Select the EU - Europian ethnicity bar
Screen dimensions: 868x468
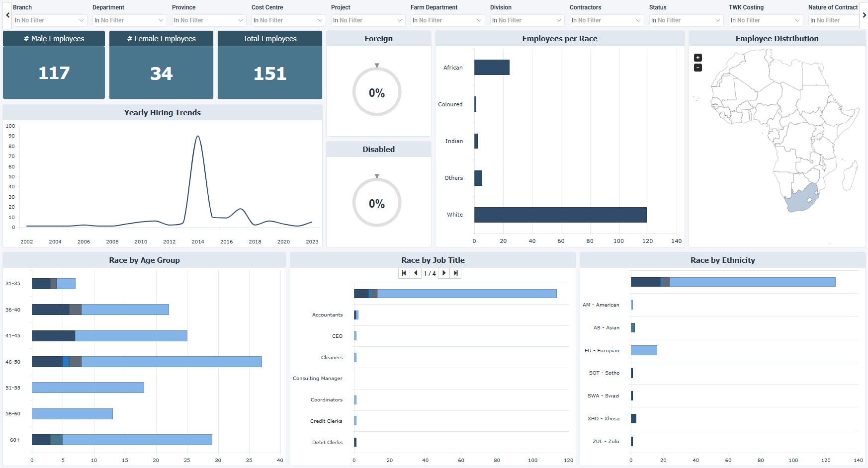(x=644, y=350)
